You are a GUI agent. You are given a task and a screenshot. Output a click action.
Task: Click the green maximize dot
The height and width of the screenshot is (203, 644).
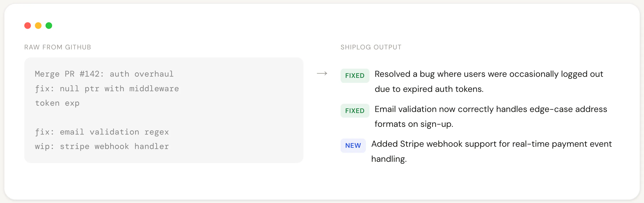[x=49, y=26]
